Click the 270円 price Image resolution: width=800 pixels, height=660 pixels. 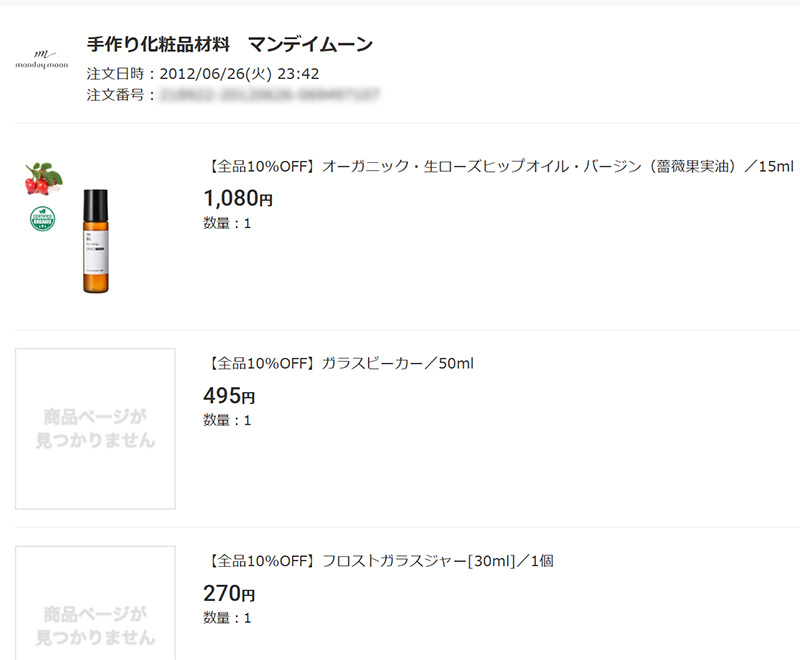pos(228,593)
